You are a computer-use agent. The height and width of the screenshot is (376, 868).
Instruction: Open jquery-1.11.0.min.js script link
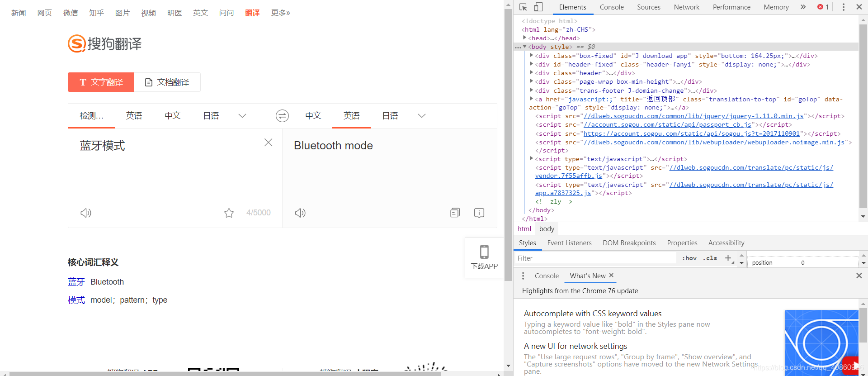[693, 116]
